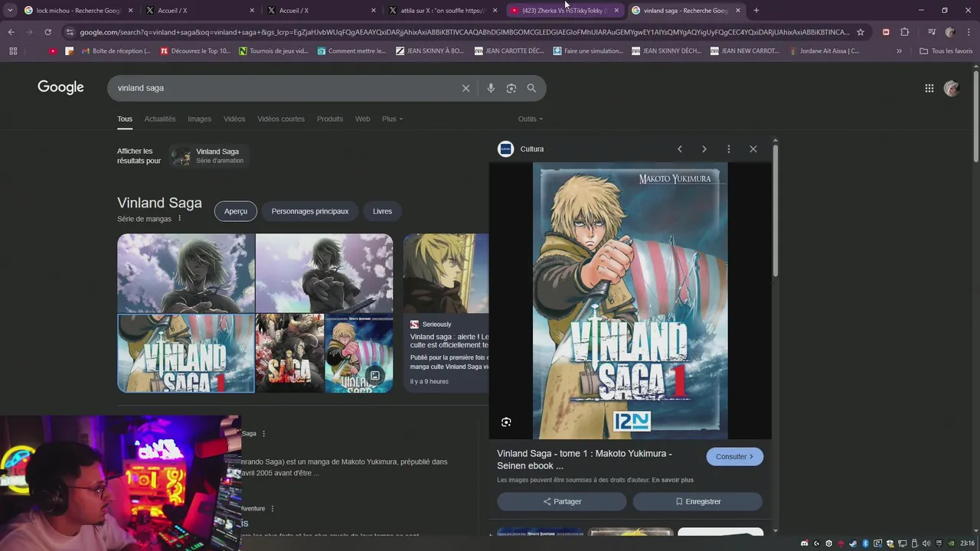
Task: Open Tous les favoris folder
Action: 946,51
